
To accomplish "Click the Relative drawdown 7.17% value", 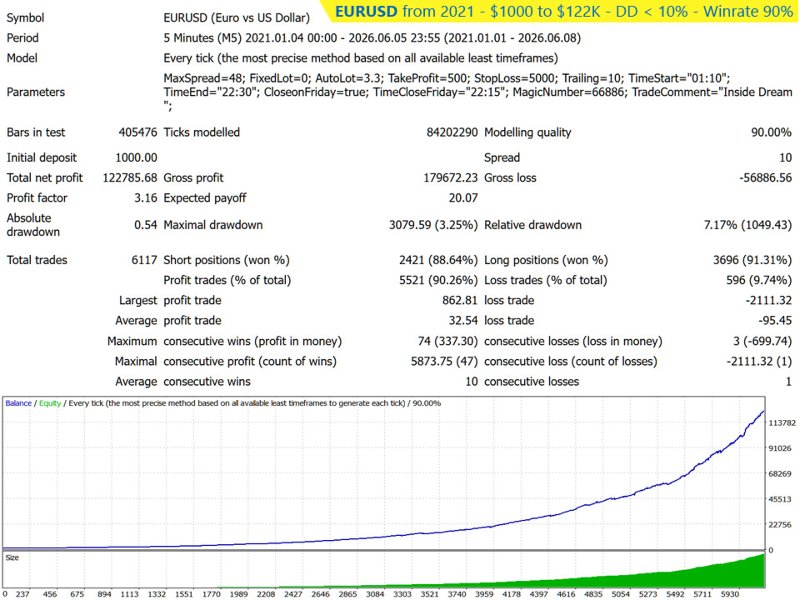I will coord(748,225).
